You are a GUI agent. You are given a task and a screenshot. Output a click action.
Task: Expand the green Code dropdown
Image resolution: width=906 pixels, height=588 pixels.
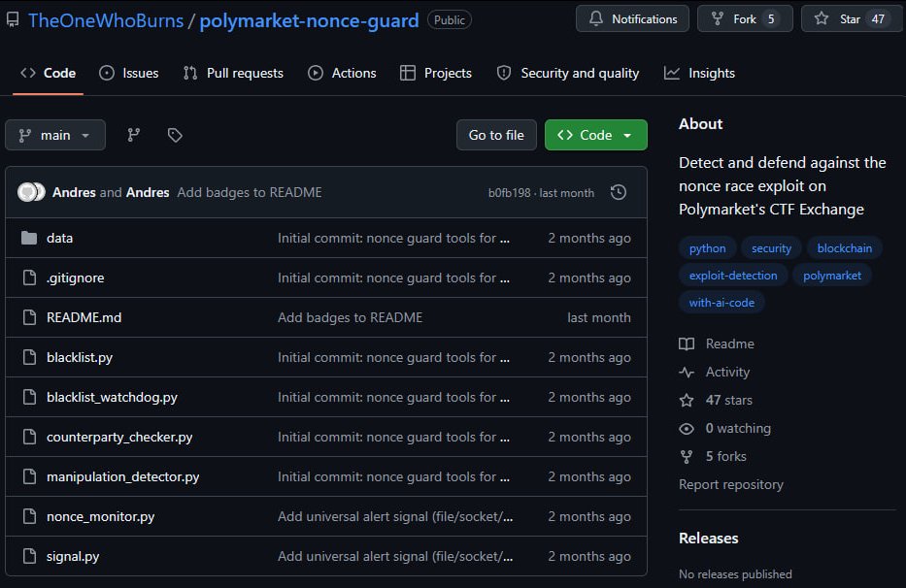coord(595,135)
